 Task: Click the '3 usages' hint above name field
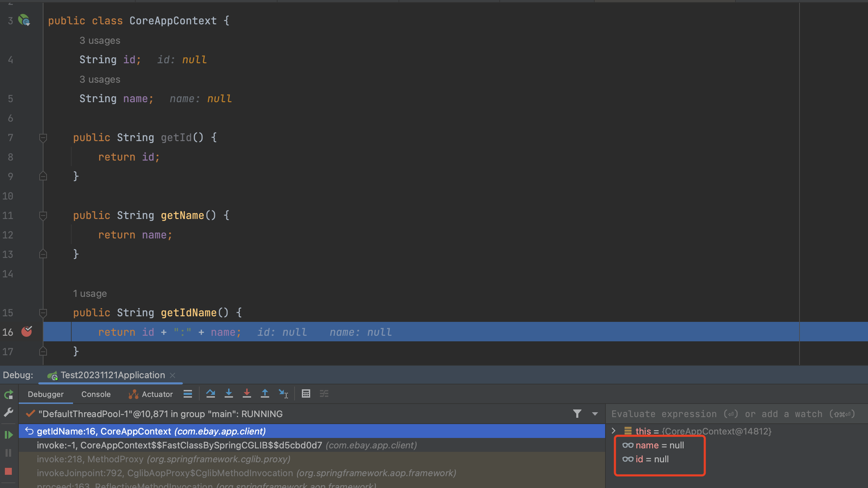tap(100, 80)
